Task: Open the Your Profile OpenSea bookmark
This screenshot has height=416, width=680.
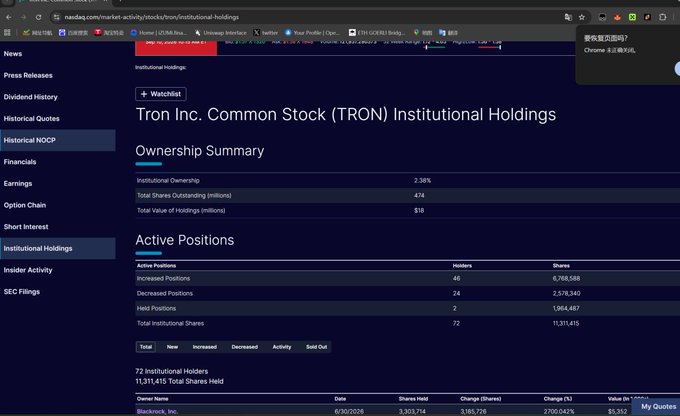Action: [312, 33]
